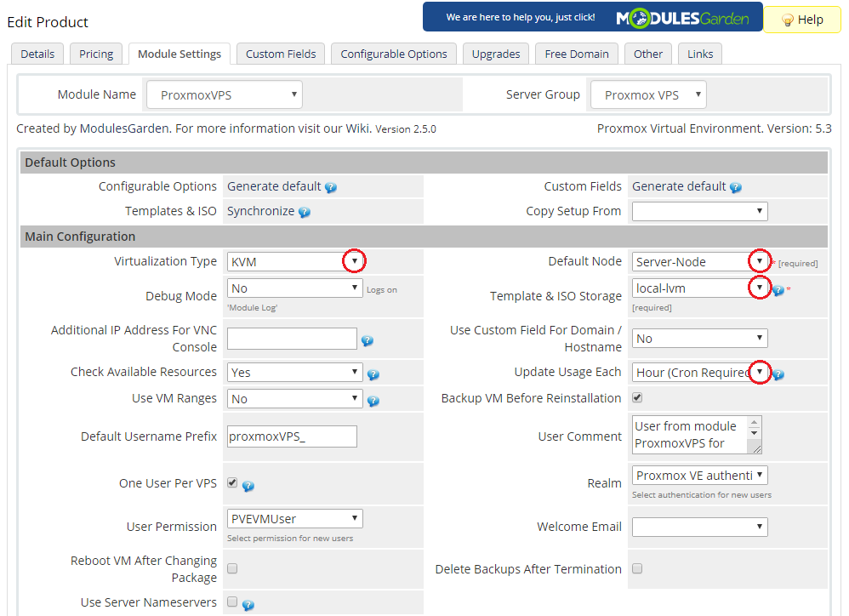The width and height of the screenshot is (849, 616).
Task: Toggle Backup VM Before Reinstallation checkbox
Action: tap(637, 398)
